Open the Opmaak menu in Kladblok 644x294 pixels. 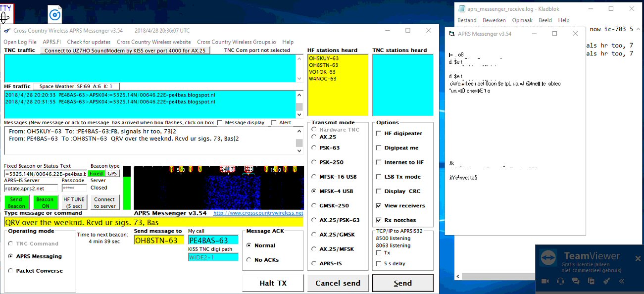point(522,20)
